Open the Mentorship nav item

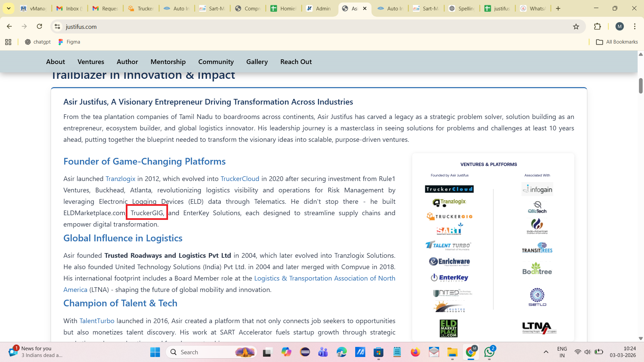pos(168,62)
